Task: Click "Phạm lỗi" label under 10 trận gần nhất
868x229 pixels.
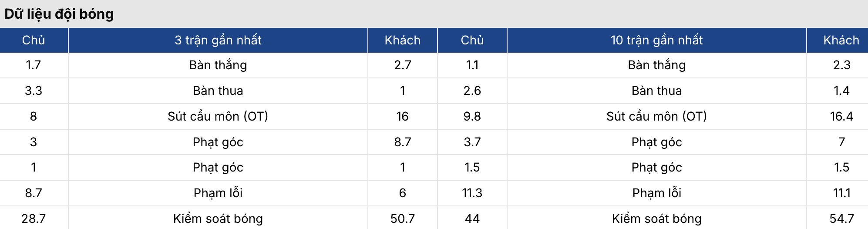Action: tap(657, 193)
